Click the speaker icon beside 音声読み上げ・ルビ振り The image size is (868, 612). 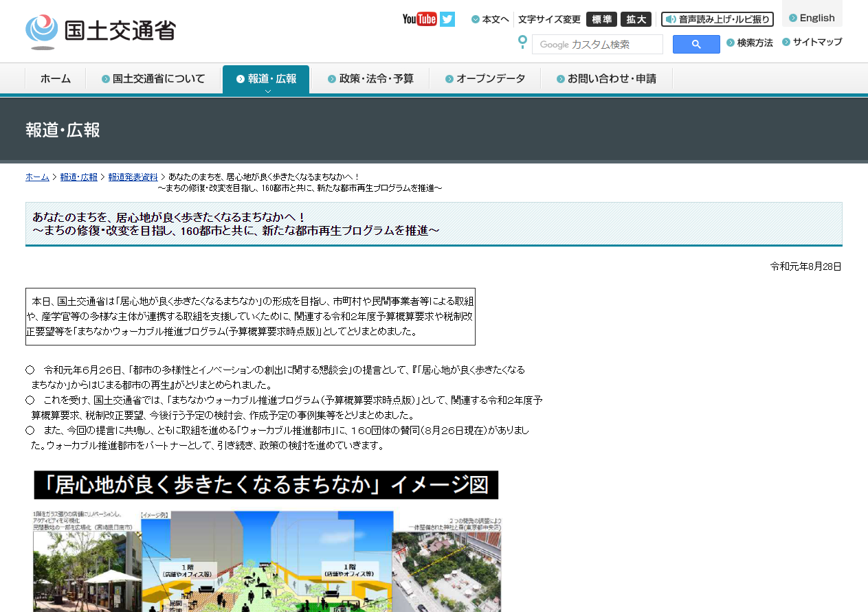[670, 19]
